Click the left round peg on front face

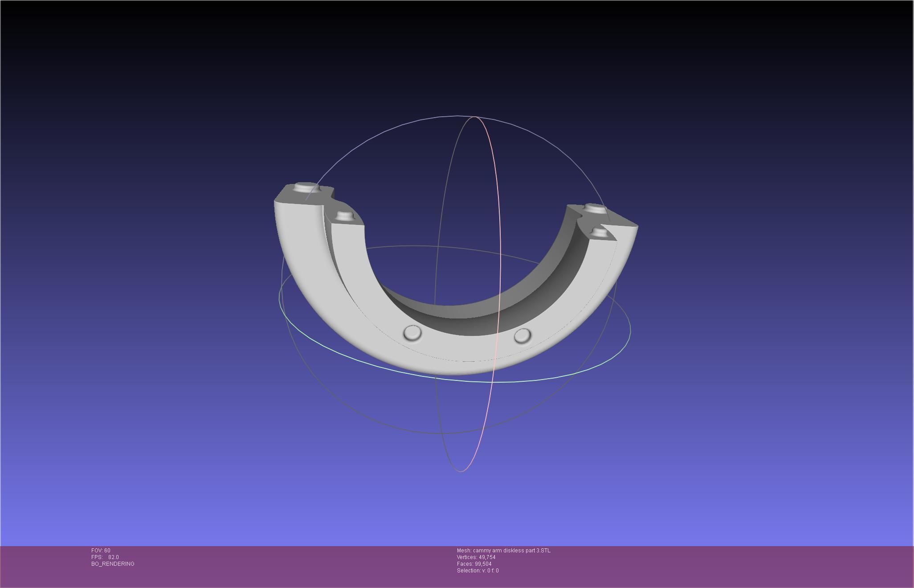(412, 333)
